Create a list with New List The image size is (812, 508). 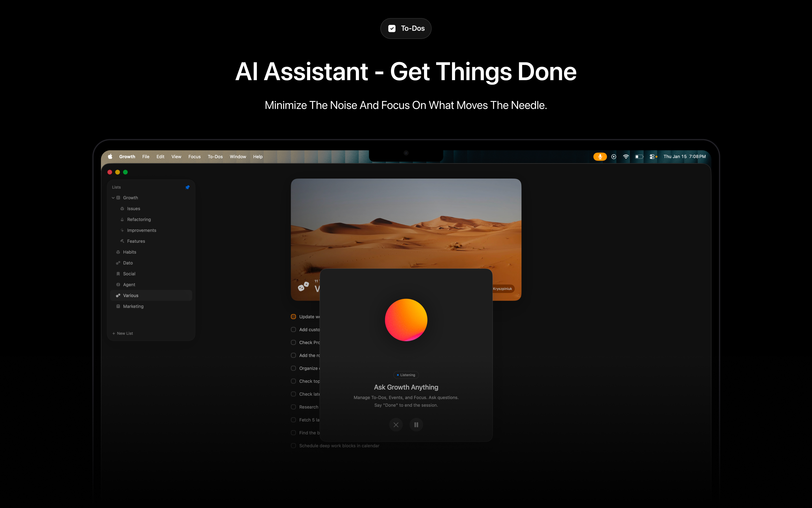tap(122, 333)
